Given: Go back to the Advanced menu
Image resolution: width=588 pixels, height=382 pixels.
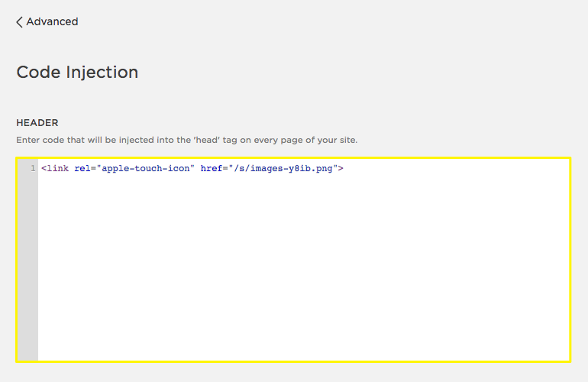Looking at the screenshot, I should pos(51,22).
